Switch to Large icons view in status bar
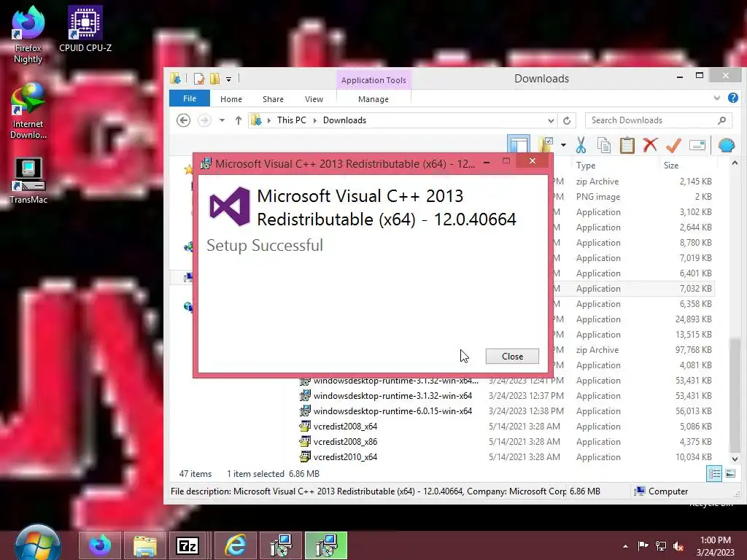 [x=730, y=473]
